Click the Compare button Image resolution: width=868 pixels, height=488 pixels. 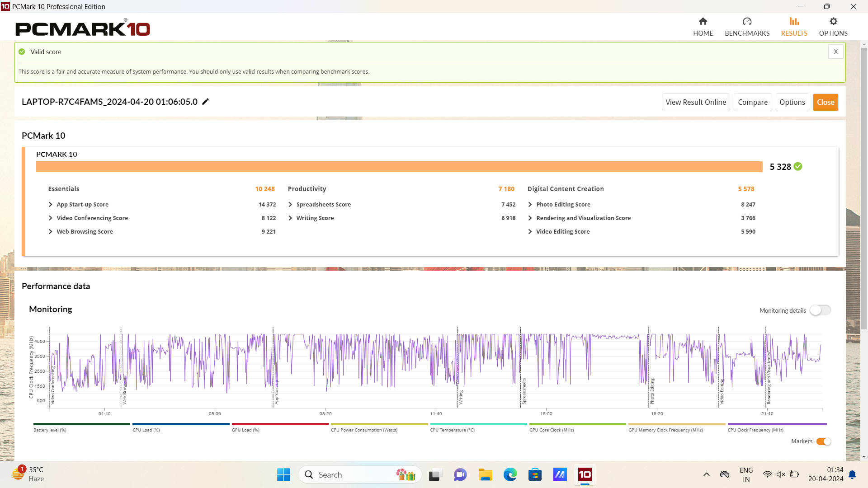[752, 102]
